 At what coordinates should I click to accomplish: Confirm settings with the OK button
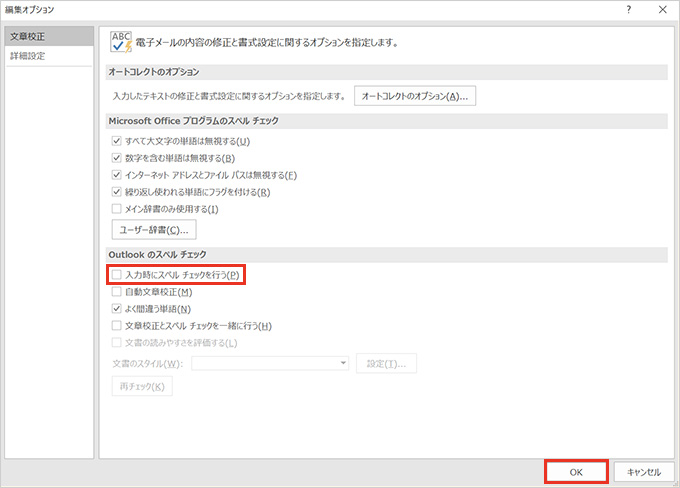click(576, 471)
